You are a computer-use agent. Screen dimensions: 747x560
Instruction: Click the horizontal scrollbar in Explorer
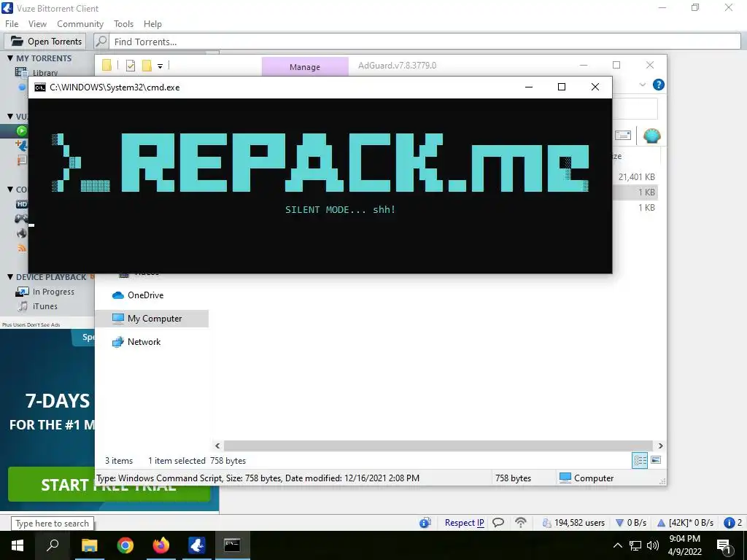(438, 446)
